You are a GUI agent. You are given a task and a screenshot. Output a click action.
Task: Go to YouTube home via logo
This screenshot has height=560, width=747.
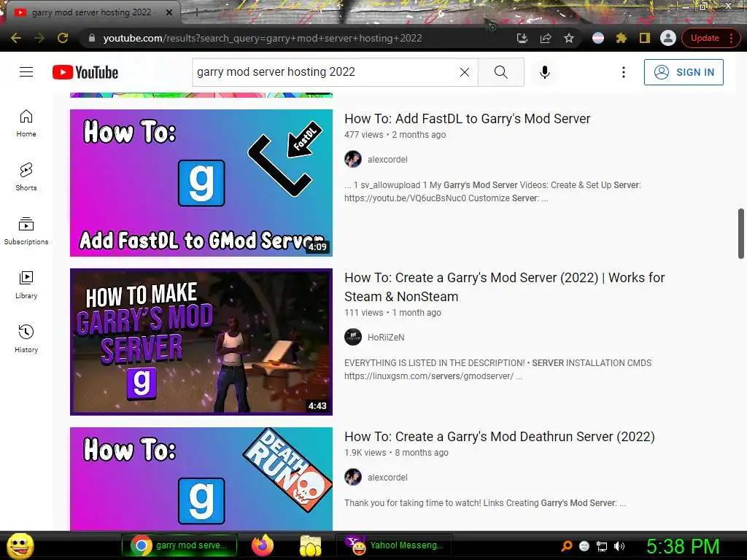[85, 72]
